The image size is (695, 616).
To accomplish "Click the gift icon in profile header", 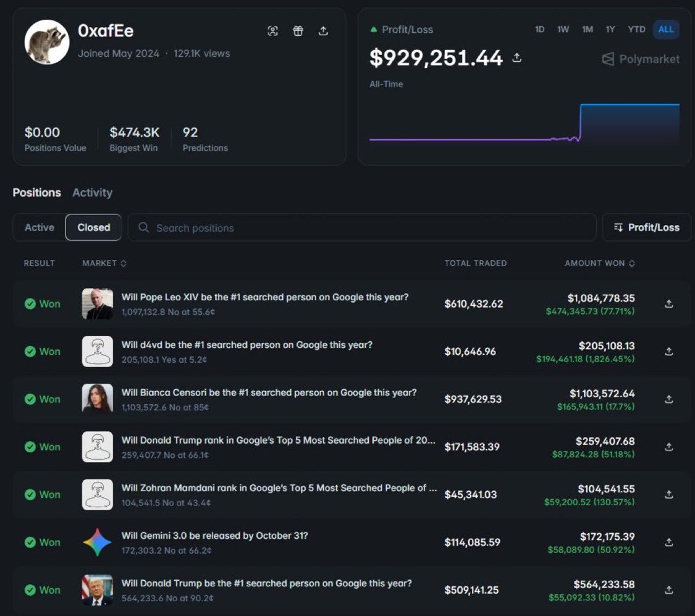I will click(x=298, y=31).
